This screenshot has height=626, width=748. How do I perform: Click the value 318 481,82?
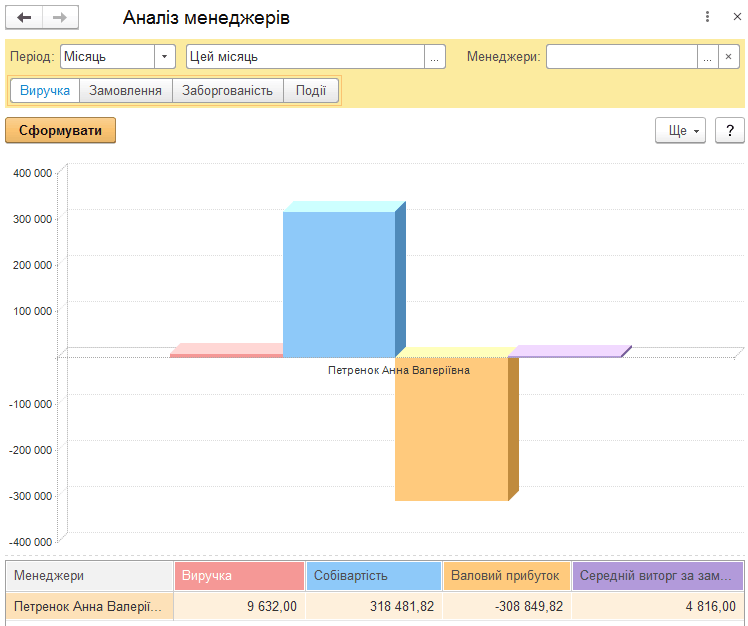click(x=402, y=606)
